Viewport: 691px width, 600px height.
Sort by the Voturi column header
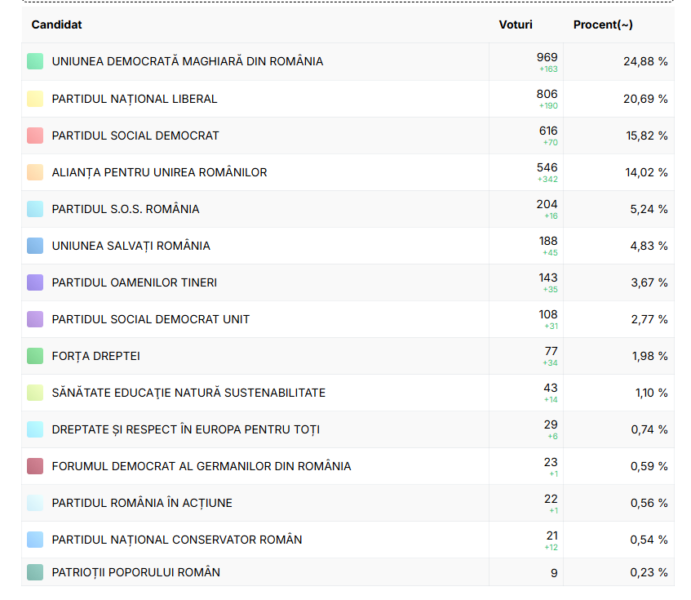(515, 24)
